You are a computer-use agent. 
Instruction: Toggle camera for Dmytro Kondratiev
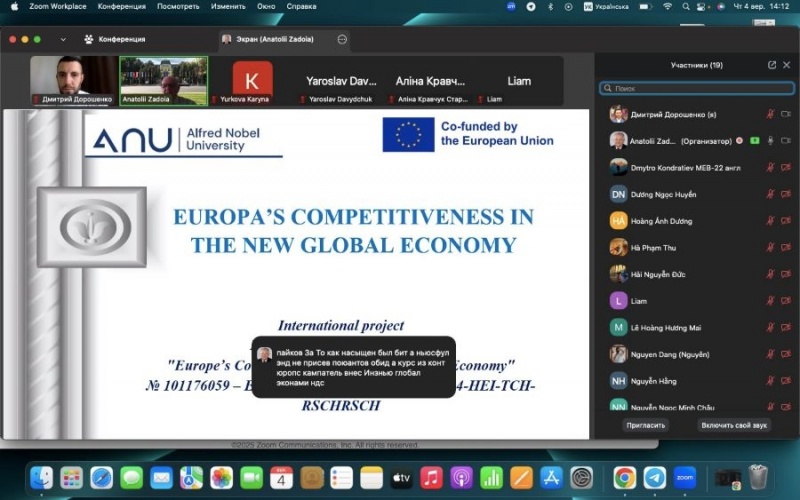click(785, 167)
